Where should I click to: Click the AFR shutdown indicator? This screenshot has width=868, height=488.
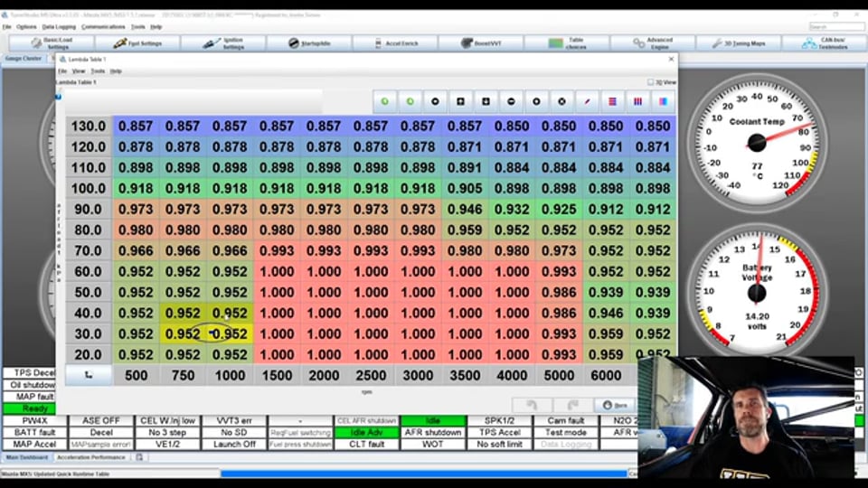click(x=433, y=432)
